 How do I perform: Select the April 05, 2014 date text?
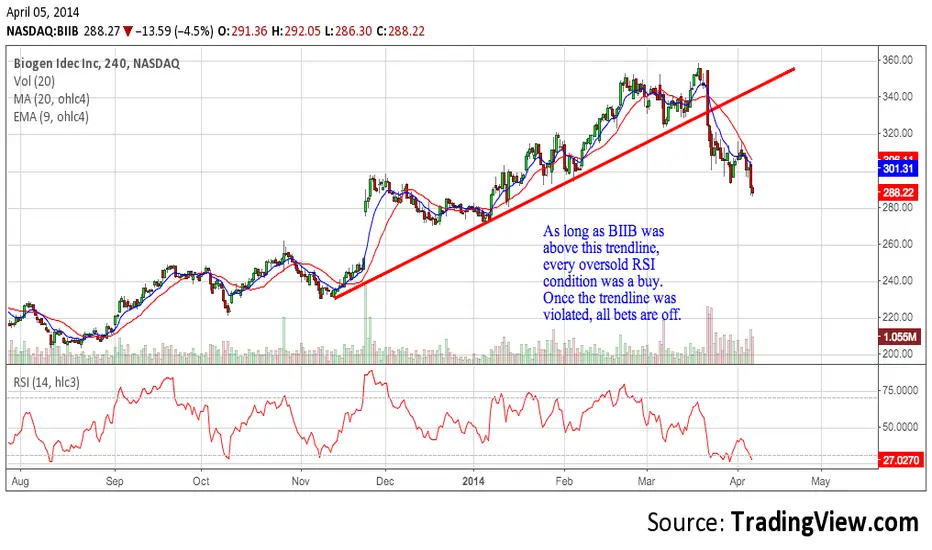pyautogui.click(x=42, y=12)
